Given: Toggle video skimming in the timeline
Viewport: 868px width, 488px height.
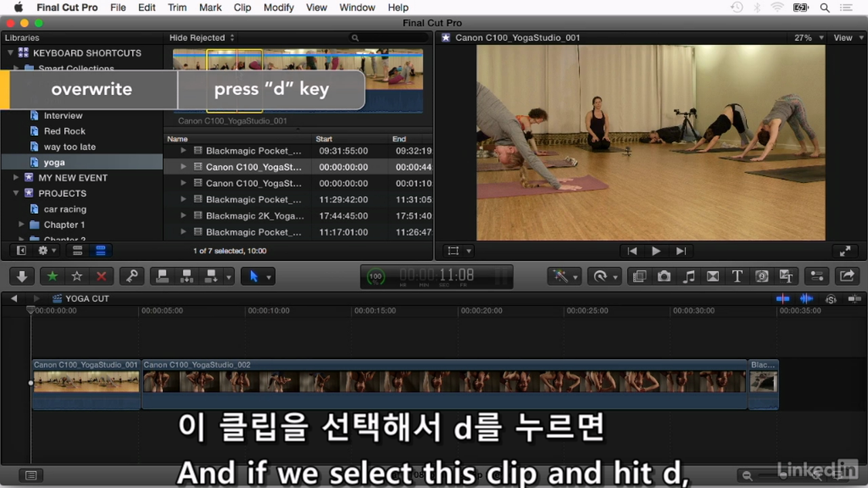Looking at the screenshot, I should [783, 298].
